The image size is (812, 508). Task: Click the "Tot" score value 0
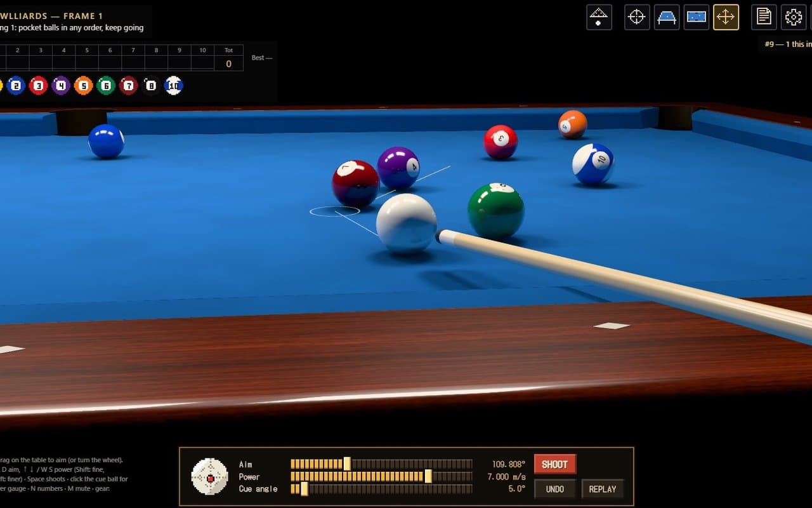pos(229,63)
